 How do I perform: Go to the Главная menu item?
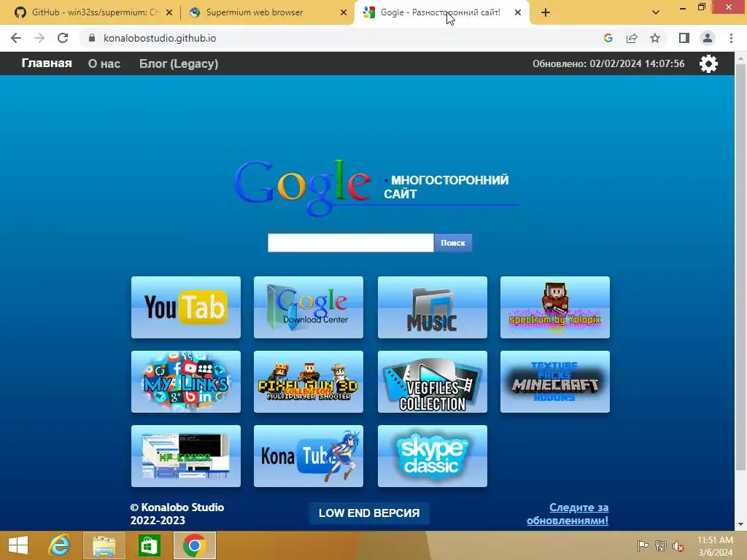pos(47,63)
